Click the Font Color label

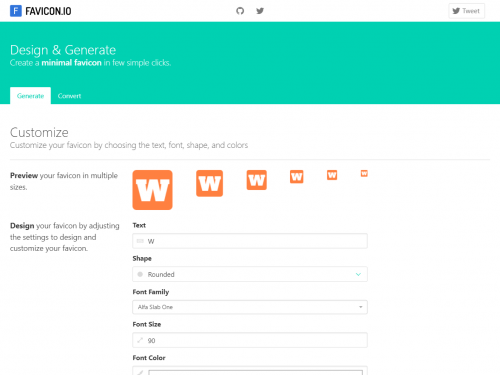click(x=149, y=358)
